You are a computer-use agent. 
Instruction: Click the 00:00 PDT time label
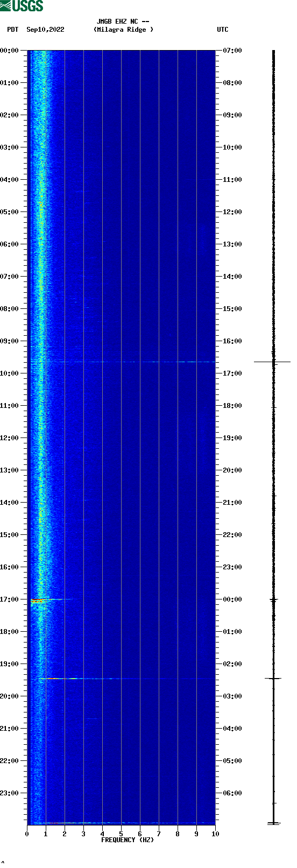coord(9,51)
